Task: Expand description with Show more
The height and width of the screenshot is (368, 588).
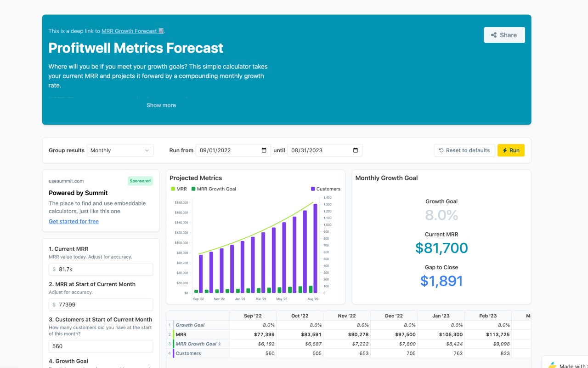Action: (x=161, y=105)
